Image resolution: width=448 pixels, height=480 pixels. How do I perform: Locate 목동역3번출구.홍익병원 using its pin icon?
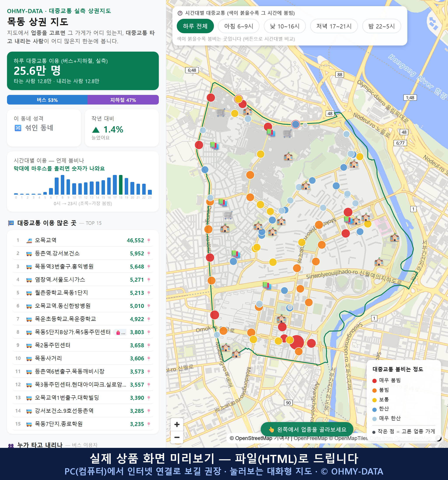(149, 267)
